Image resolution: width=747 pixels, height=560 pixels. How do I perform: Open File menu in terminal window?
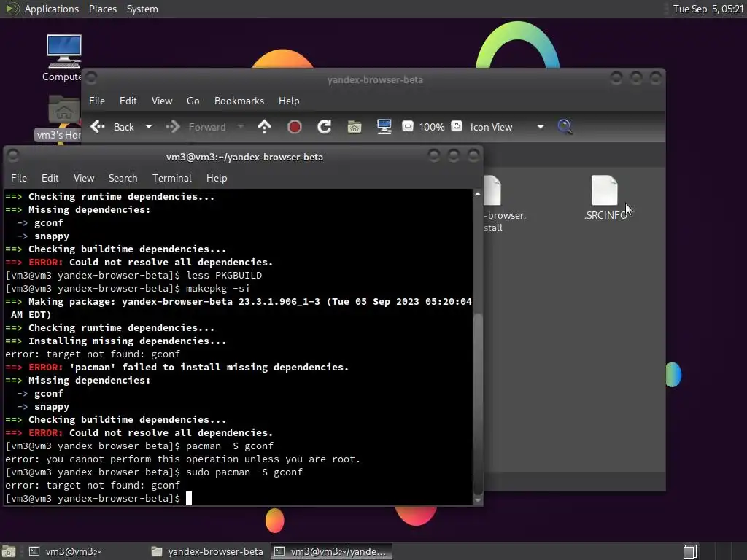tap(18, 178)
